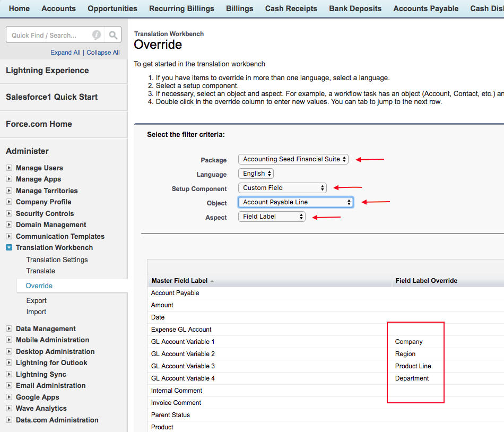Click the Amount row label
Viewport: 504px width, 432px height.
(x=162, y=305)
